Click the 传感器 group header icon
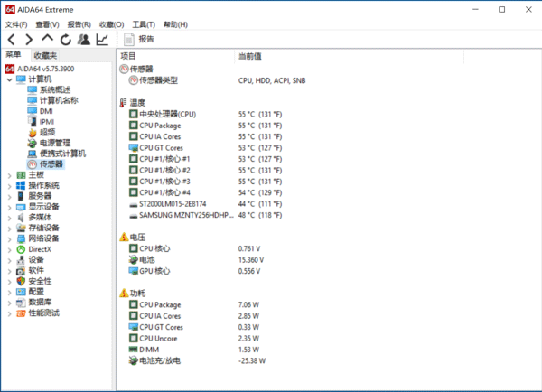 pyautogui.click(x=124, y=70)
